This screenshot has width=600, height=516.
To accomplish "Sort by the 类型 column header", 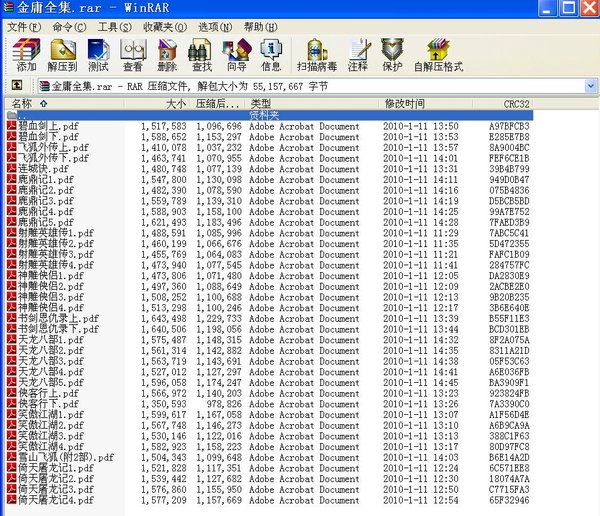I will 313,104.
